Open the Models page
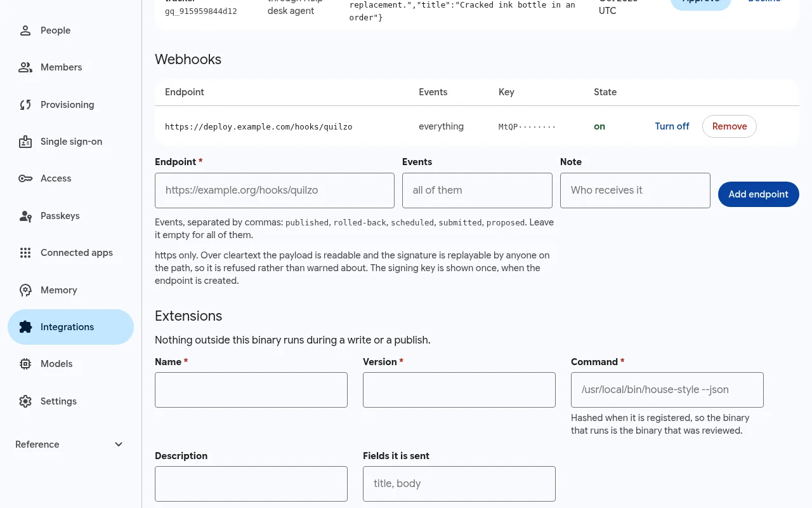812x508 pixels. click(x=70, y=364)
